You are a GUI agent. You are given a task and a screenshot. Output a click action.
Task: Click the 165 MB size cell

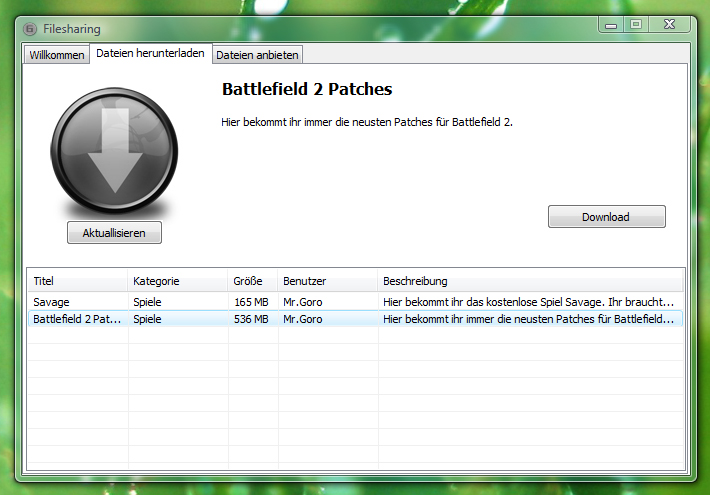[x=251, y=302]
